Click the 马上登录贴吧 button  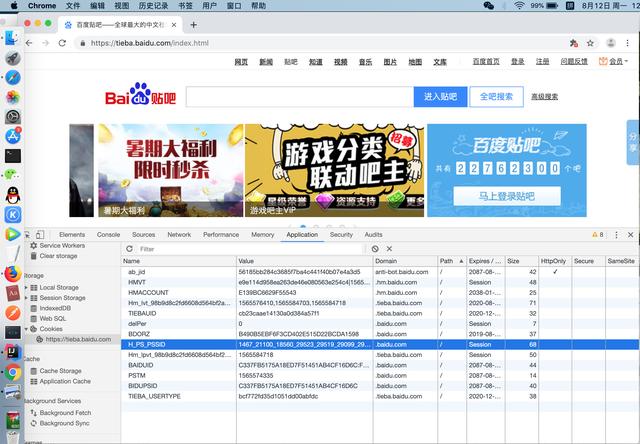tap(507, 196)
